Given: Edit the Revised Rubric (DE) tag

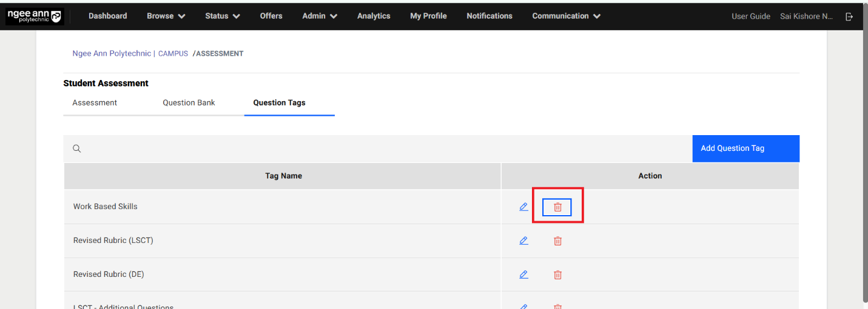Looking at the screenshot, I should coord(523,274).
